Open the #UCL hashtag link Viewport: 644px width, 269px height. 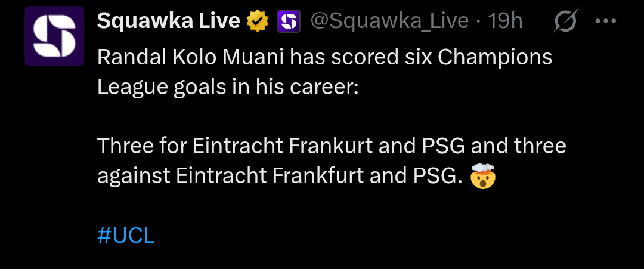(126, 235)
